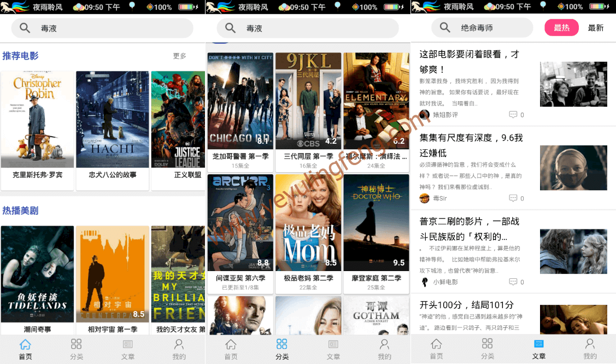
Task: Open 首页 home icon in middle screen
Action: pyautogui.click(x=231, y=344)
